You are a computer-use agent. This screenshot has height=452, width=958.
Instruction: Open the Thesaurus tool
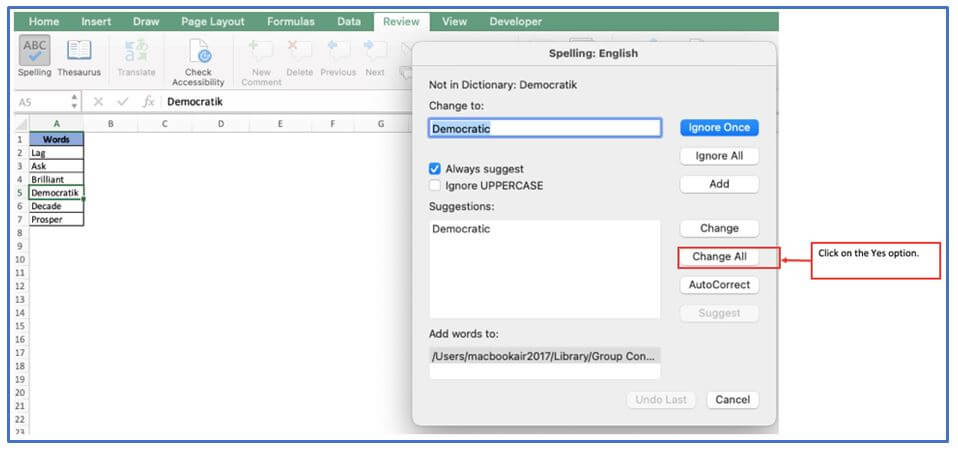click(79, 56)
